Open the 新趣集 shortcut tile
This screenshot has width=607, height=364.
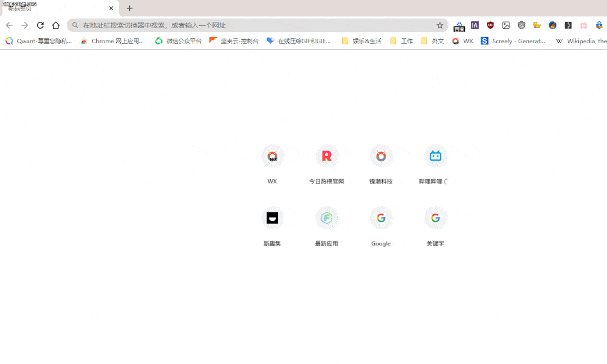pyautogui.click(x=272, y=219)
